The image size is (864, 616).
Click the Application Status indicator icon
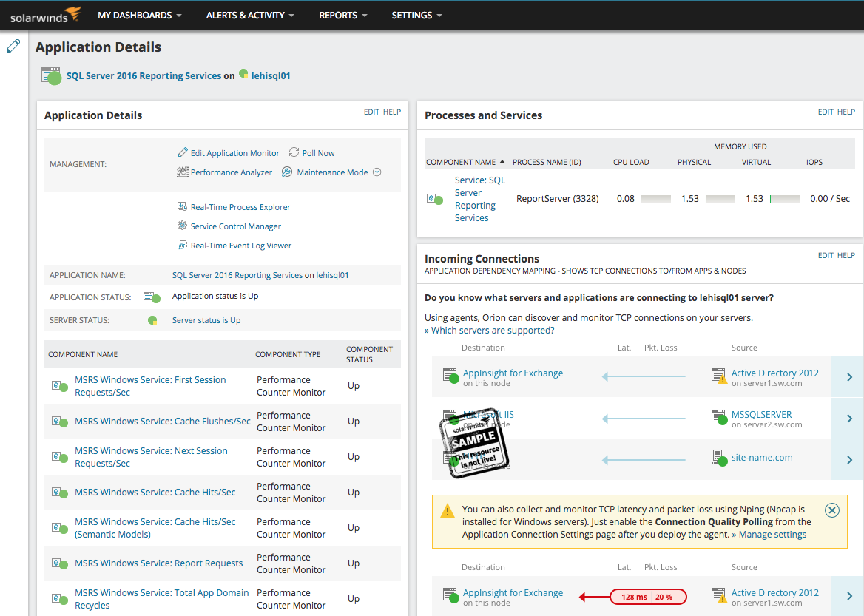(152, 297)
